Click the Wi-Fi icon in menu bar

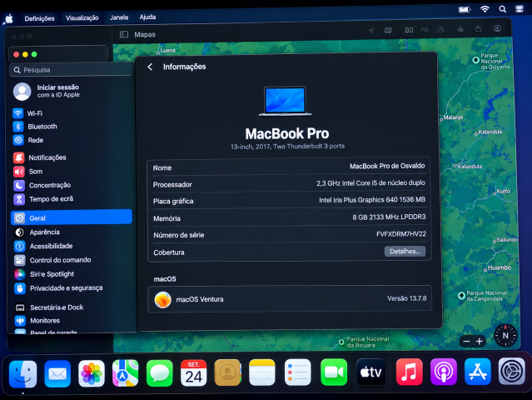tap(485, 9)
